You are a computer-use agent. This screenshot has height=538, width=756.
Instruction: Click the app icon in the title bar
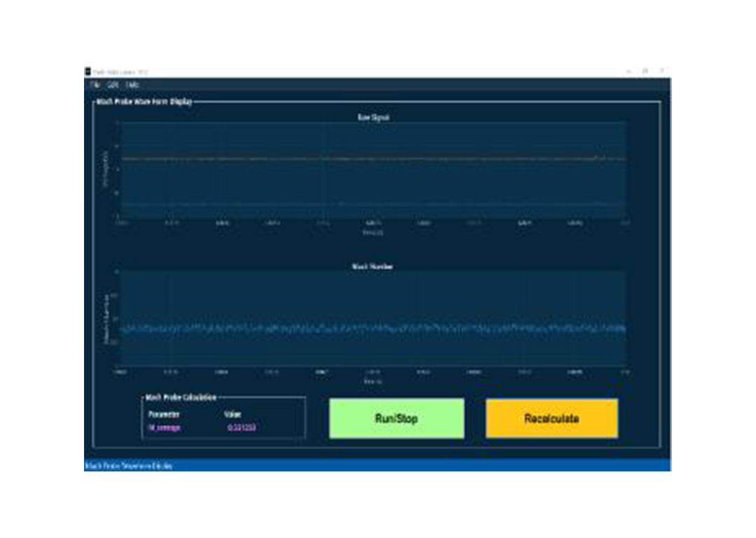coord(88,71)
